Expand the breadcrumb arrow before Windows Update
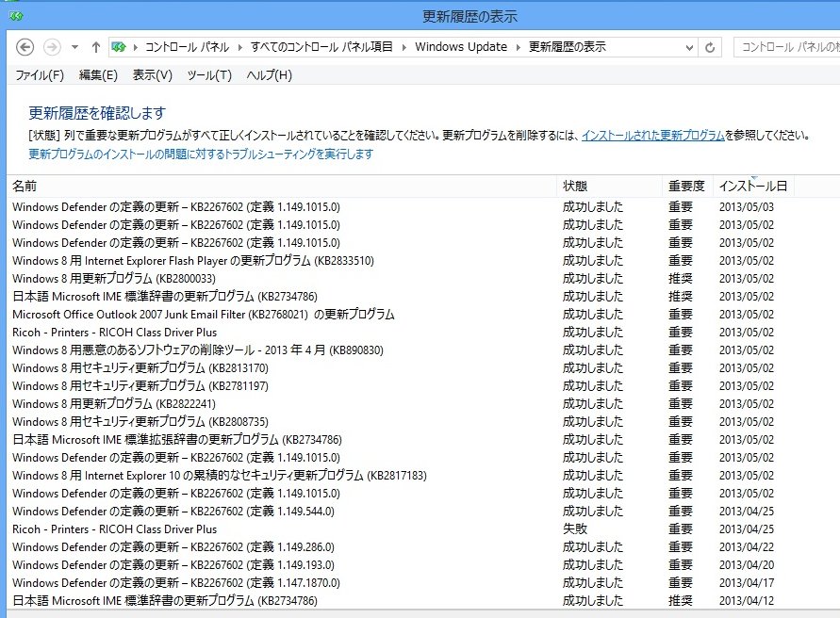 pos(404,47)
